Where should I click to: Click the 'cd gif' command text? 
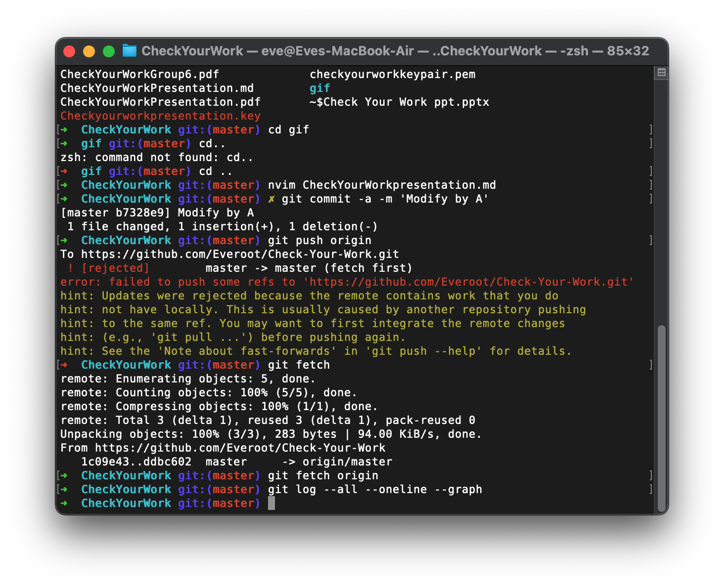(289, 130)
